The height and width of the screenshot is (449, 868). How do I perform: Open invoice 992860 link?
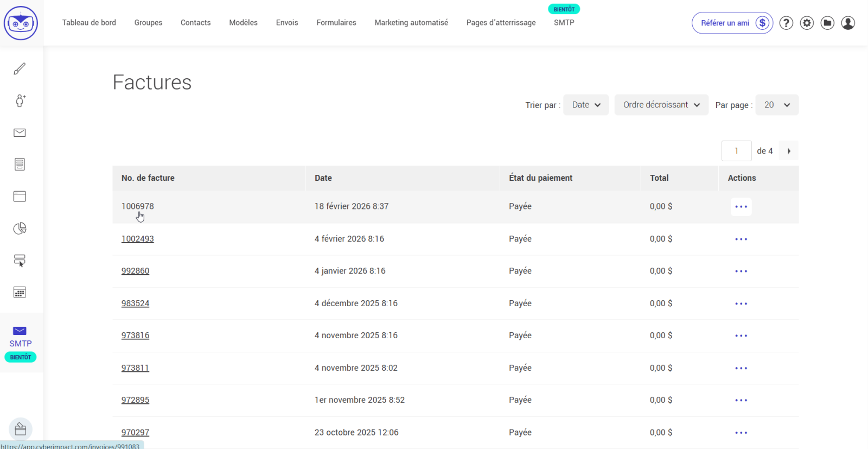click(x=135, y=271)
